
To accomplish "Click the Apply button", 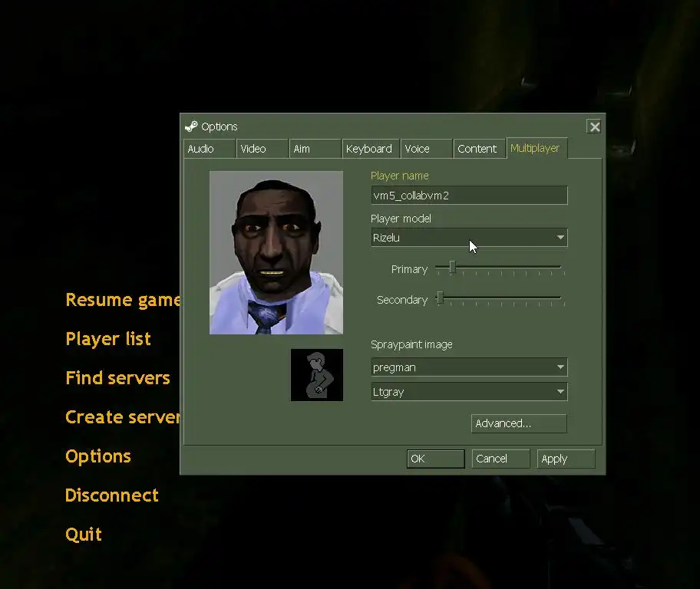I will [x=566, y=459].
